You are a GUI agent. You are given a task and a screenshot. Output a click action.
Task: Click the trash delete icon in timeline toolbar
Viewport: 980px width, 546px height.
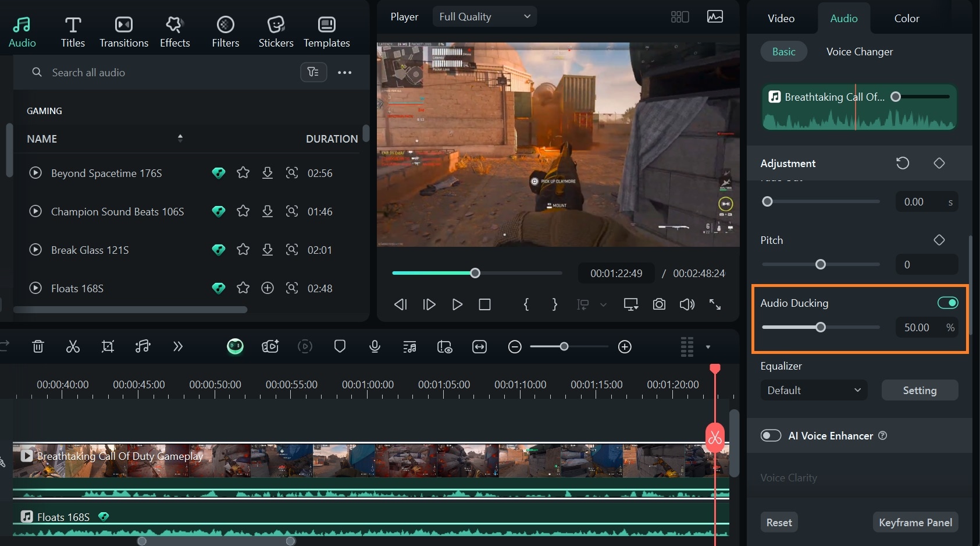(x=38, y=347)
